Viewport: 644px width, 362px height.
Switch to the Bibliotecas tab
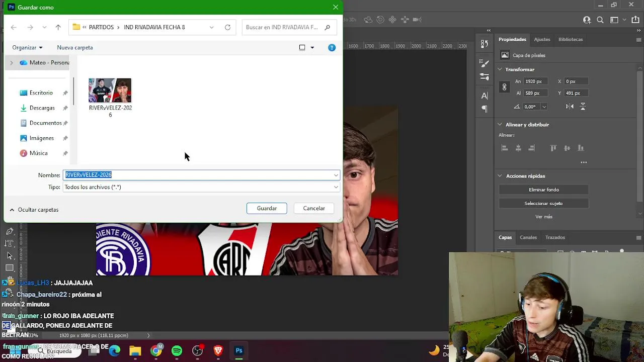tap(571, 39)
